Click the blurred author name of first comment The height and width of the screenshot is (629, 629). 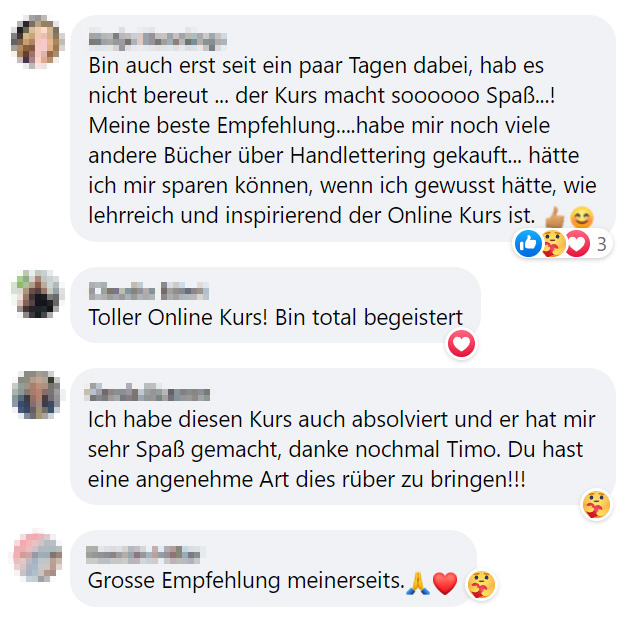point(158,40)
